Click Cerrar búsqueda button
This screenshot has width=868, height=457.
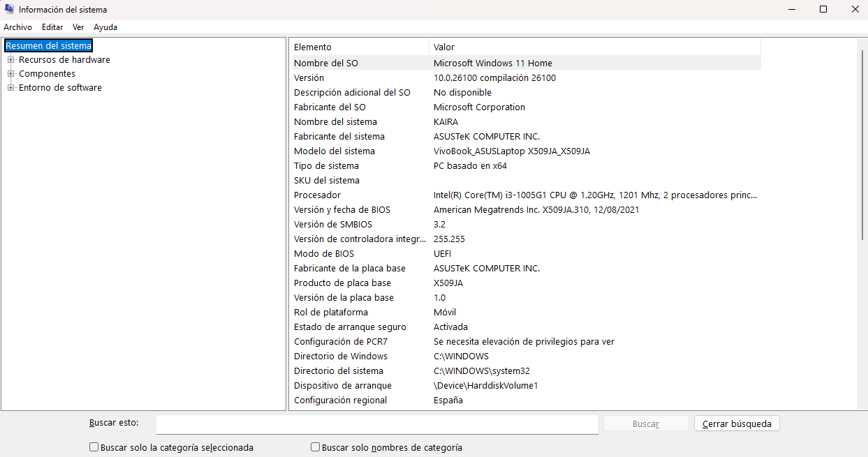click(x=737, y=424)
